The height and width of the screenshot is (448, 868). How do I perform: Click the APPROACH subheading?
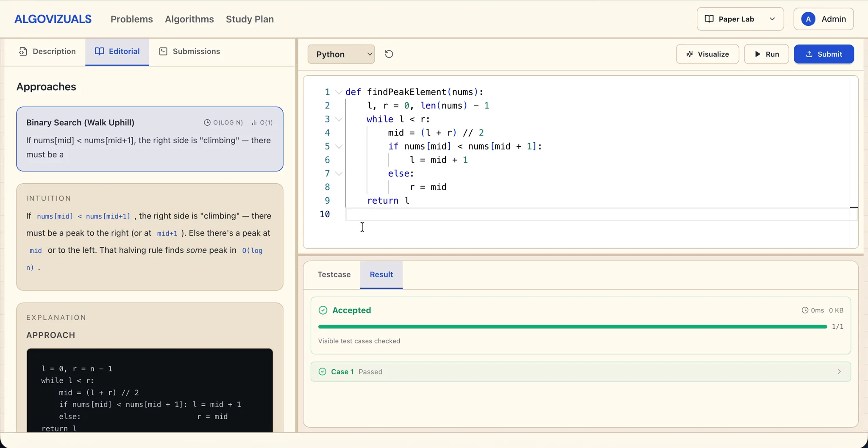[51, 335]
